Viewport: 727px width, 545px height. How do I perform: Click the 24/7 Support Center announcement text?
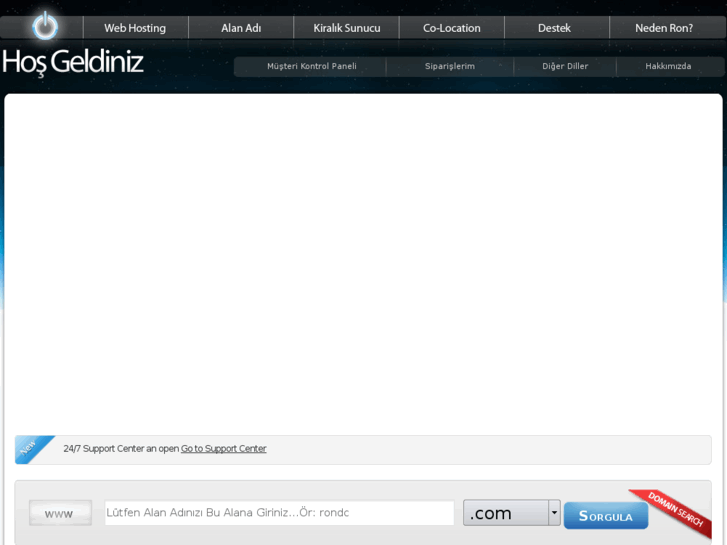coord(121,449)
